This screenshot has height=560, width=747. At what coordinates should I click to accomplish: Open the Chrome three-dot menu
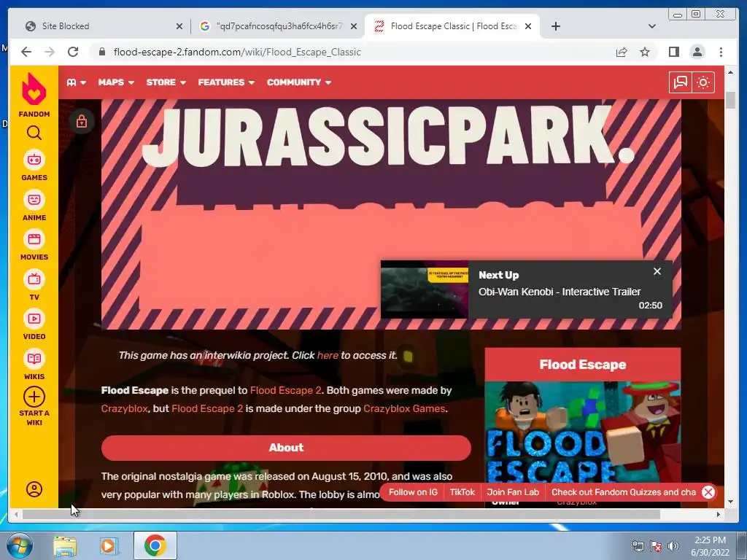click(721, 52)
